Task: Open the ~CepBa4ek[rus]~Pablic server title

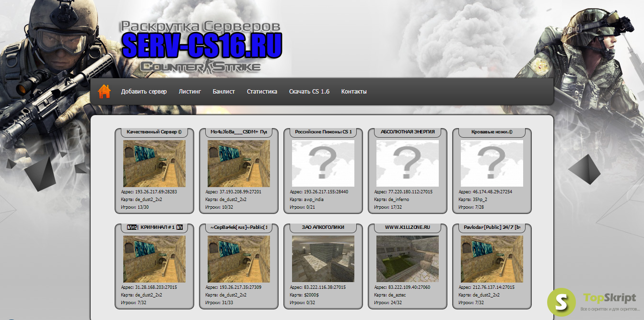Action: [239, 227]
